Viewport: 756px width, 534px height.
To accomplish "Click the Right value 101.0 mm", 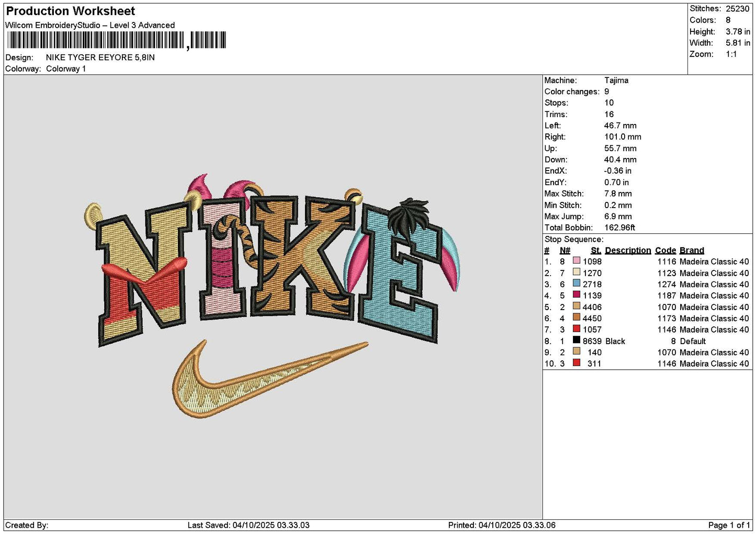I will click(623, 137).
